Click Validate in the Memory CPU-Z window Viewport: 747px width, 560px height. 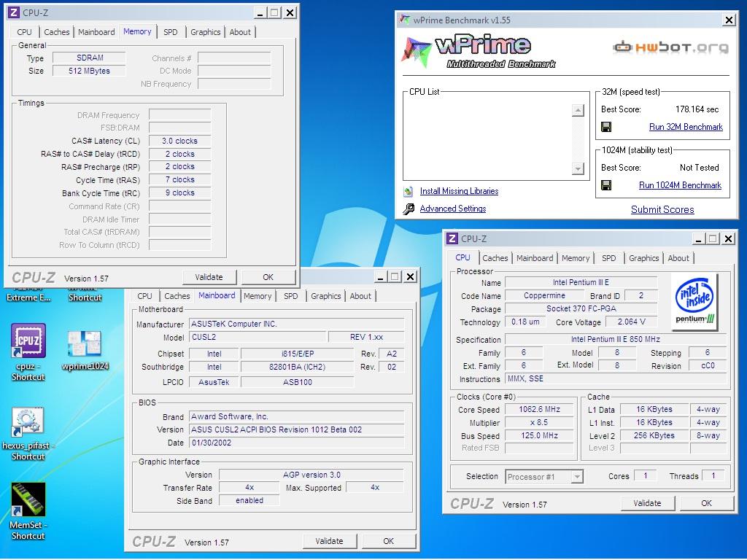209,277
